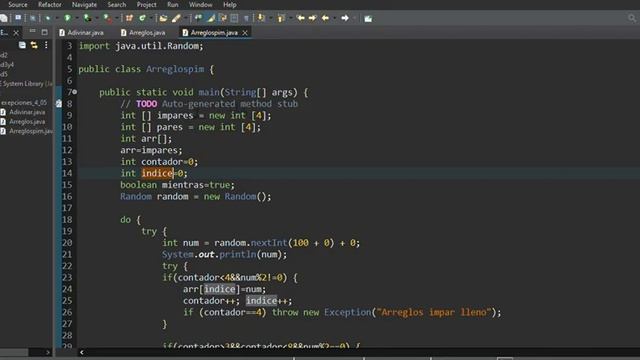This screenshot has width=640, height=360.
Task: Open the Refactor menu
Action: (x=49, y=4)
